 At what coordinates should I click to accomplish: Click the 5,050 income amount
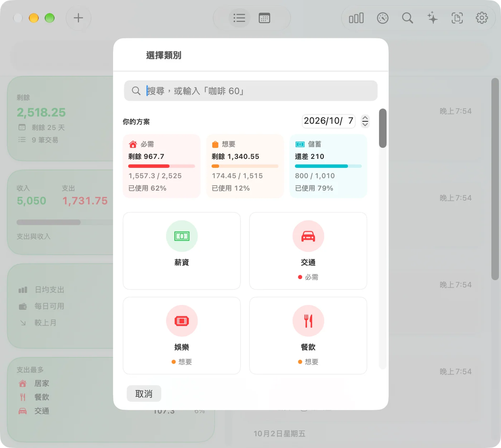coord(31,201)
